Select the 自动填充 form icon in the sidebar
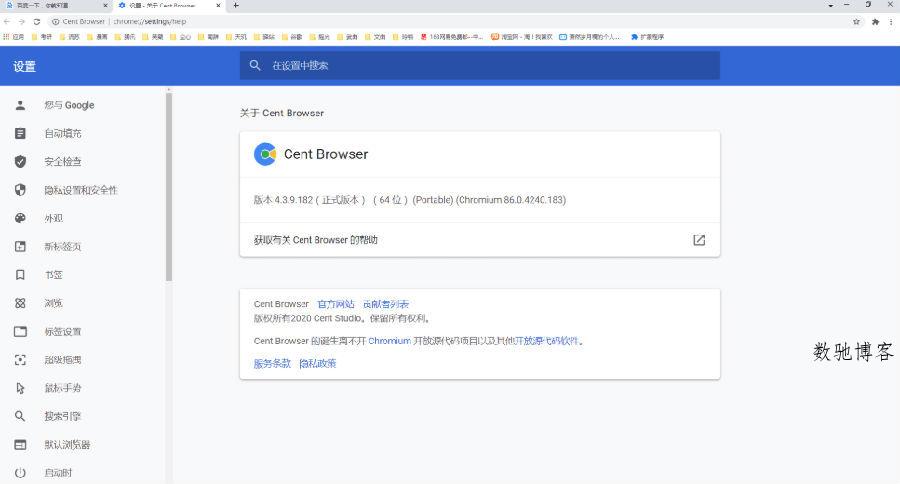The width and height of the screenshot is (900, 484). [20, 133]
